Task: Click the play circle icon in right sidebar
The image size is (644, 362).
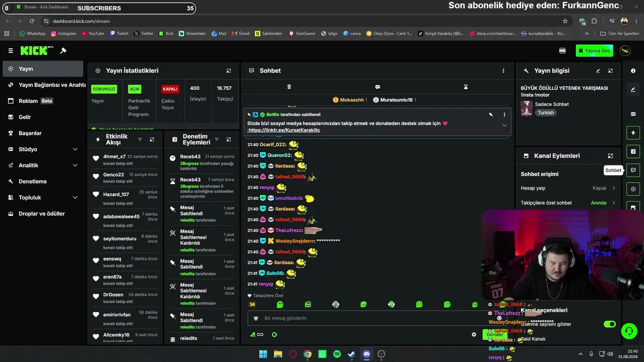Action: click(633, 189)
